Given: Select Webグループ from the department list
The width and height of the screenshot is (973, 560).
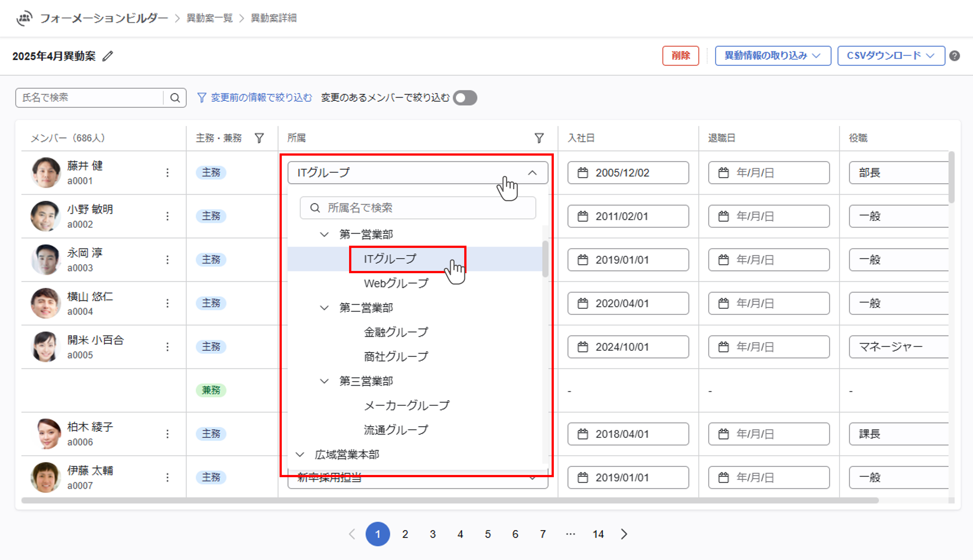Looking at the screenshot, I should click(396, 283).
